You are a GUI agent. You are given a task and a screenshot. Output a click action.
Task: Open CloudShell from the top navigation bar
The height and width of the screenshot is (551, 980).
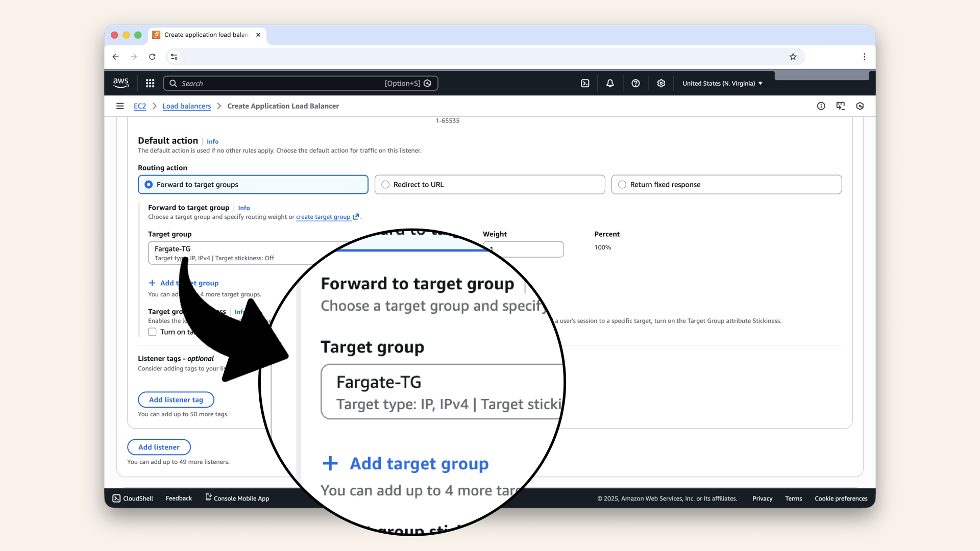pos(585,83)
